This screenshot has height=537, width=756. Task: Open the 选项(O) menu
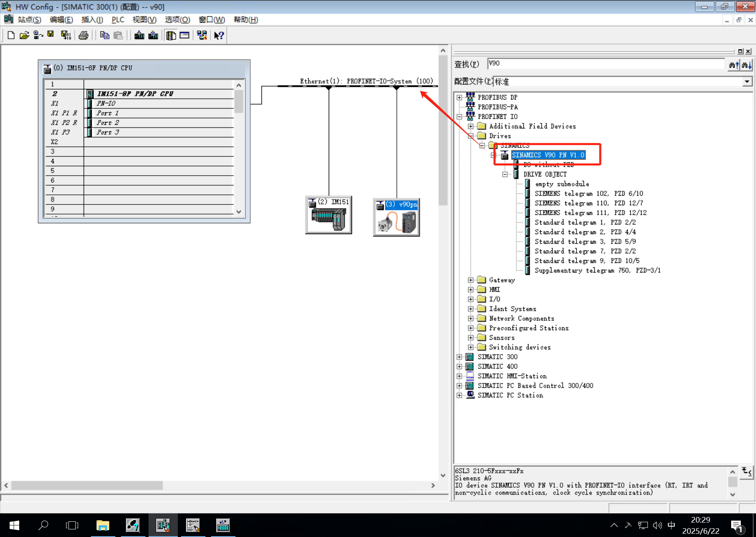(177, 20)
